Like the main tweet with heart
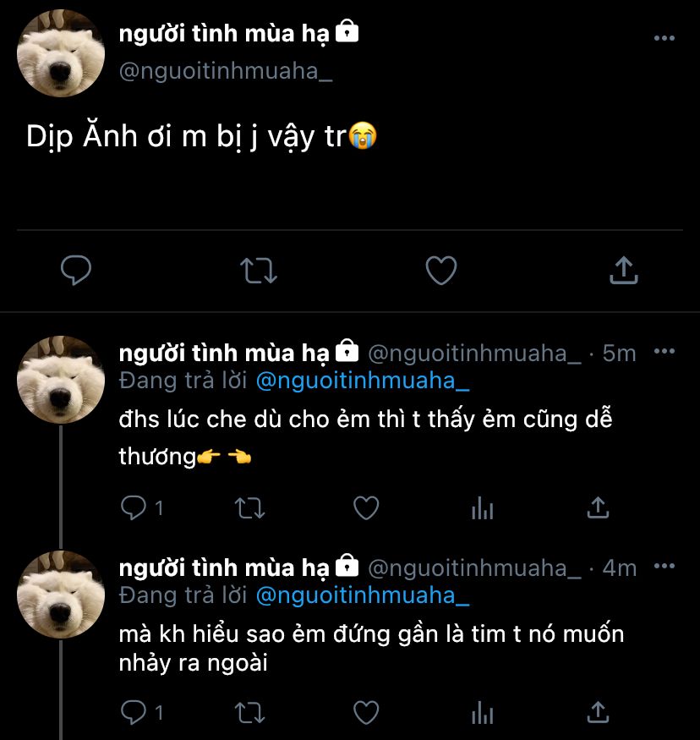Image resolution: width=700 pixels, height=740 pixels. point(440,271)
